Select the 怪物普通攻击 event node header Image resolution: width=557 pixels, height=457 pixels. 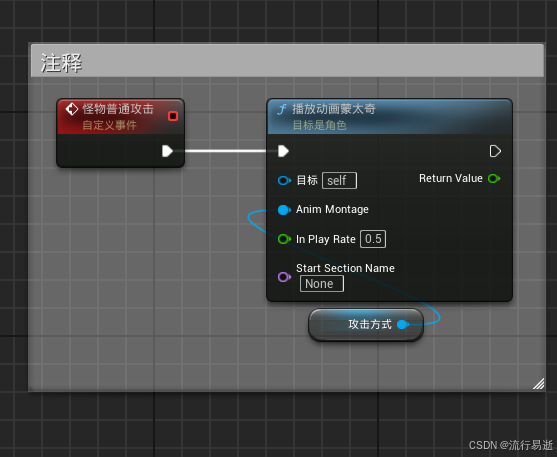tap(120, 117)
